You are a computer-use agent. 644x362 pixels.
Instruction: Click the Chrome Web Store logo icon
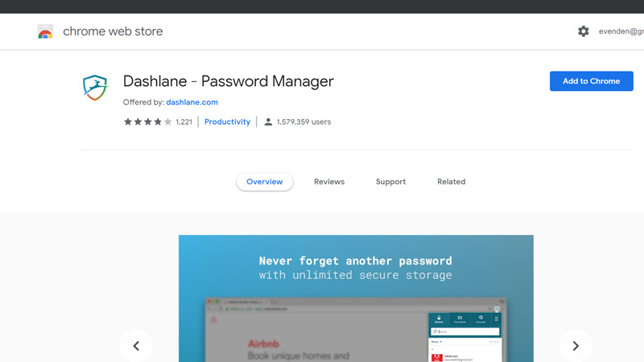[45, 31]
